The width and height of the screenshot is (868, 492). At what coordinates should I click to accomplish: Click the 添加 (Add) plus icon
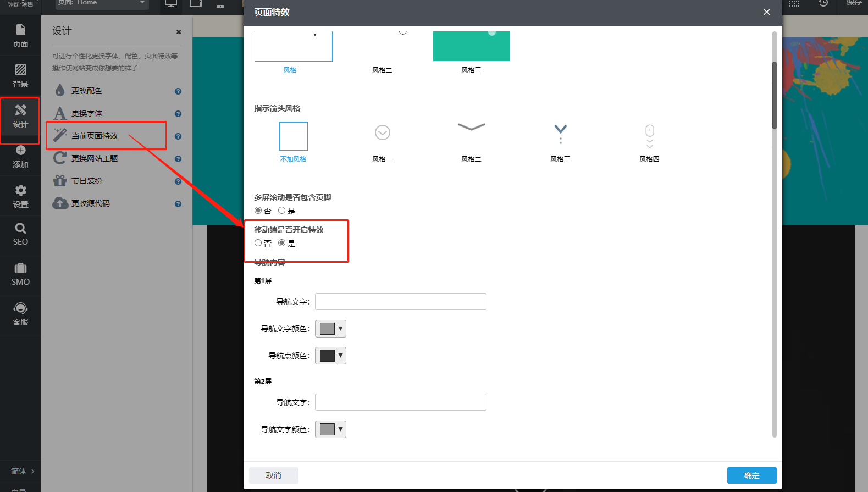20,156
